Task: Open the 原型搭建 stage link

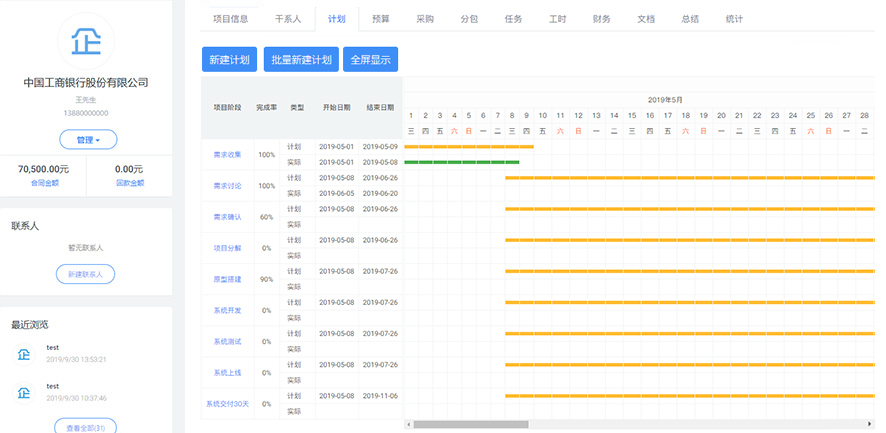Action: pos(227,279)
